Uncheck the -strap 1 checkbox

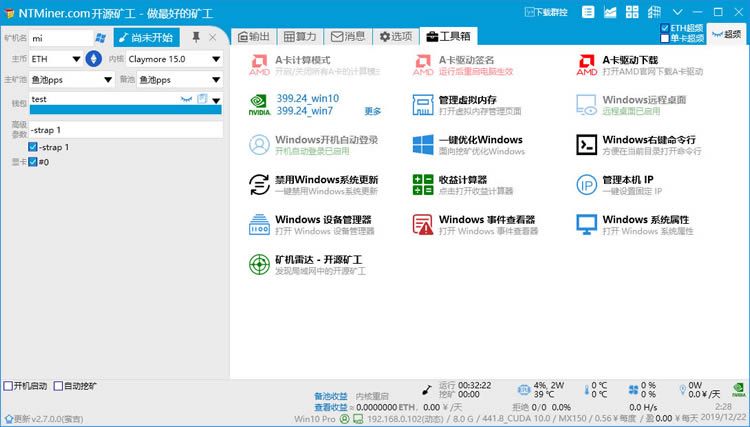[x=33, y=147]
